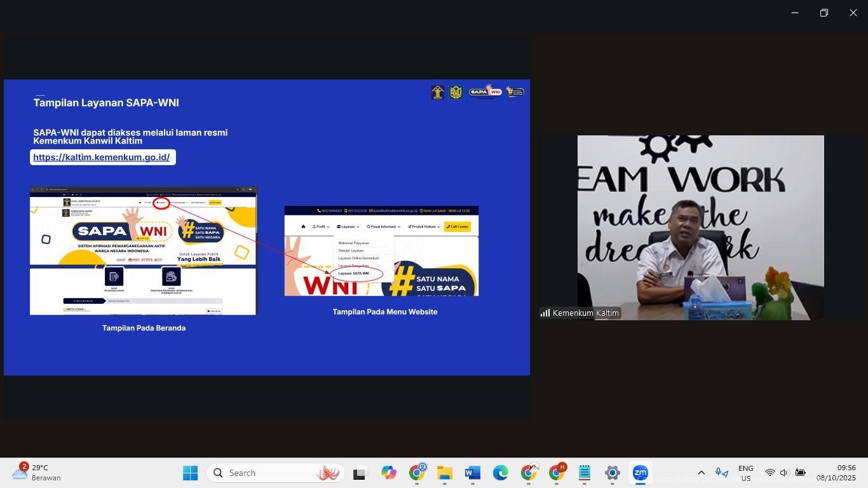Select Maklumat Pelayanan menu item

point(353,243)
